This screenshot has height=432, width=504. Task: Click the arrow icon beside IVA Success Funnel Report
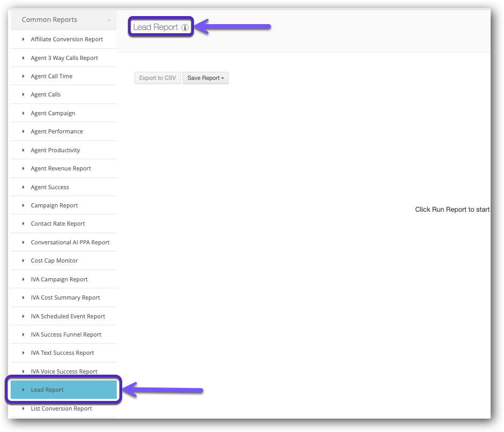[x=24, y=334]
